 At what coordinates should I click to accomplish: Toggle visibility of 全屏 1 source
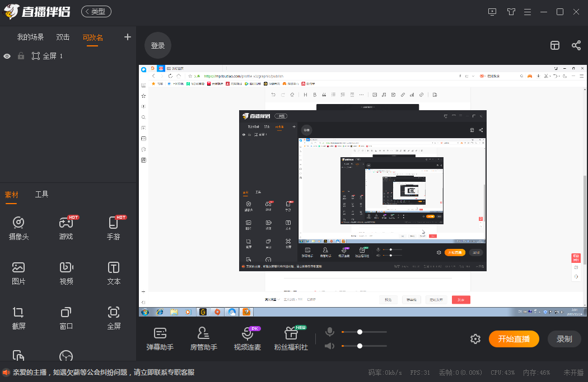[x=7, y=56]
